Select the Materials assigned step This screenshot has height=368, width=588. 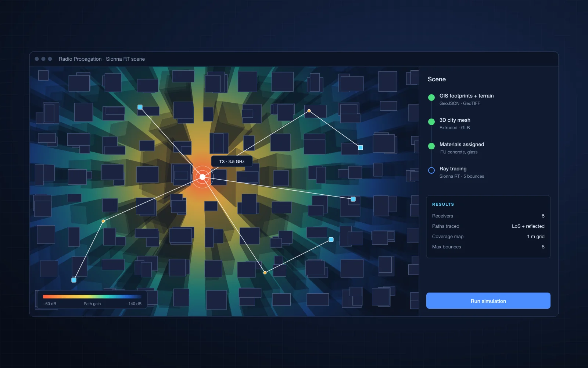click(x=462, y=144)
